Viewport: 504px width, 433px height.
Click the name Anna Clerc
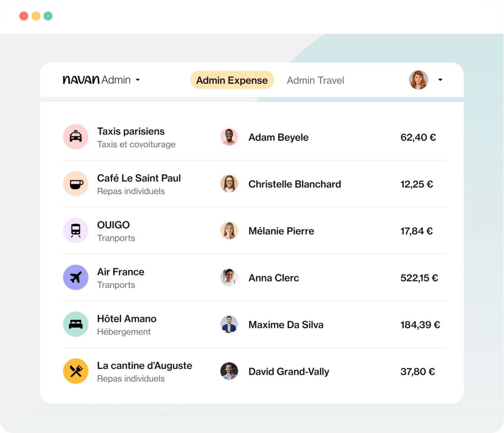[x=274, y=278]
